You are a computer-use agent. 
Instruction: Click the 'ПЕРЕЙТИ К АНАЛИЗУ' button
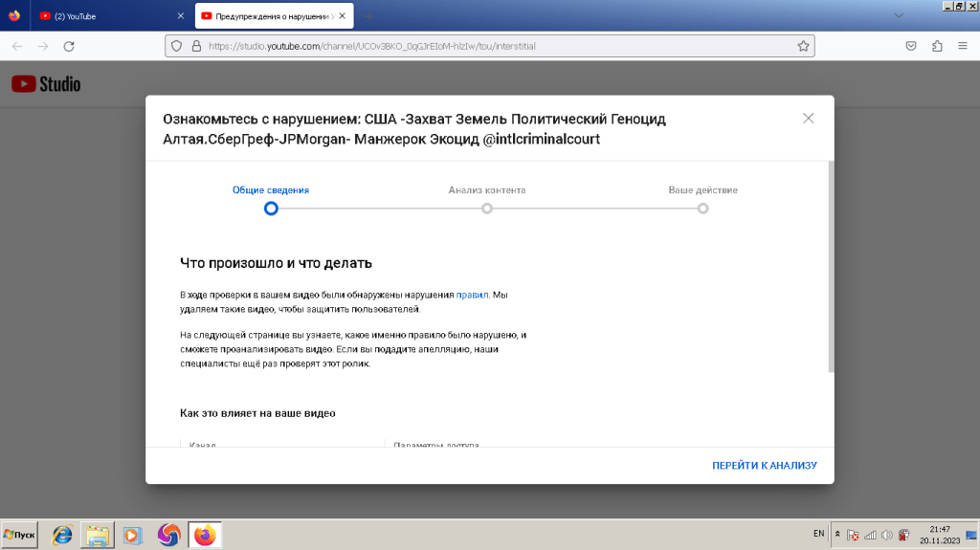764,466
